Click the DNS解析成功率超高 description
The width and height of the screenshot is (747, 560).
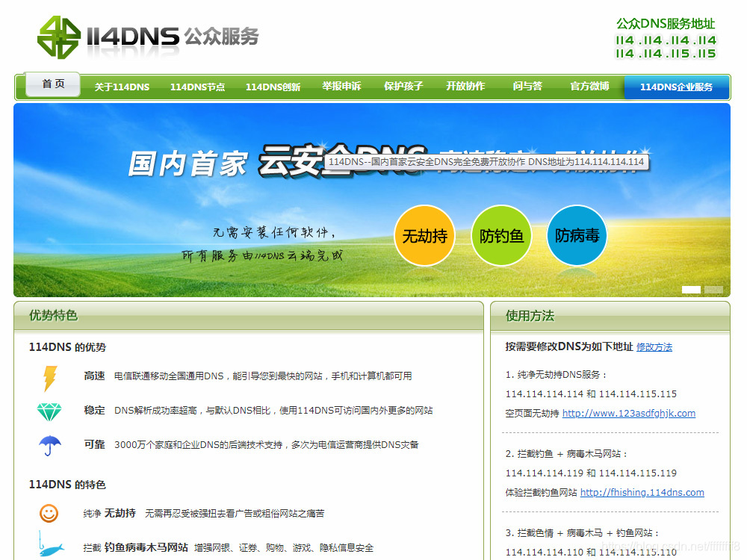tap(273, 411)
